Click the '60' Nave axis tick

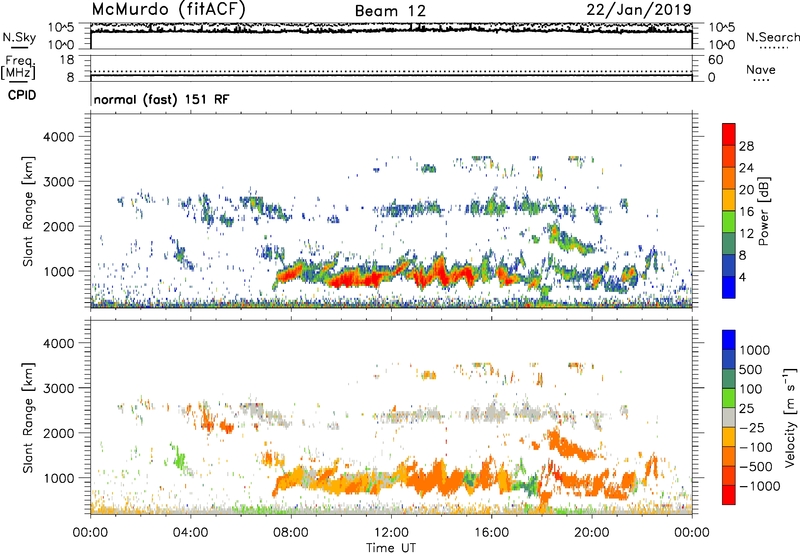point(715,60)
